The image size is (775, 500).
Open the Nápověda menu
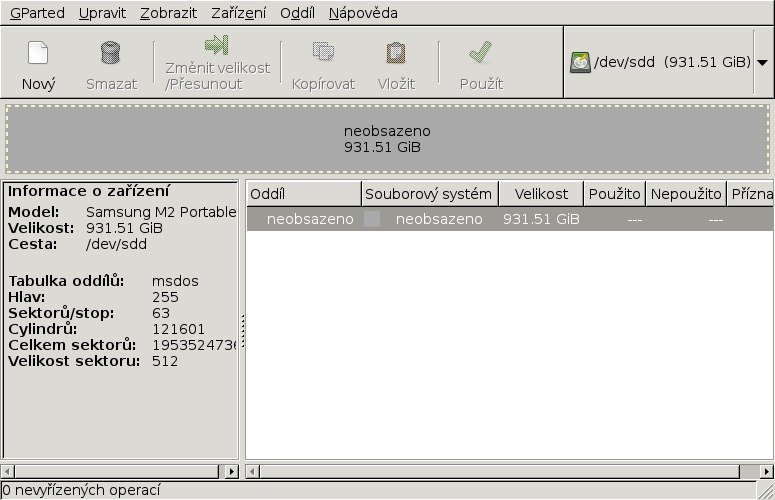[x=363, y=13]
